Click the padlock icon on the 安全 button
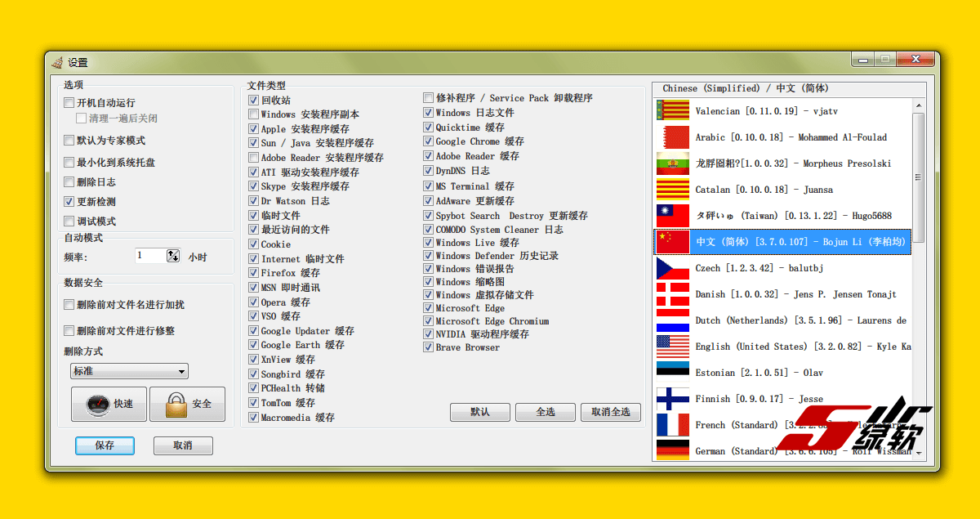Viewport: 980px width, 519px height. [x=176, y=404]
